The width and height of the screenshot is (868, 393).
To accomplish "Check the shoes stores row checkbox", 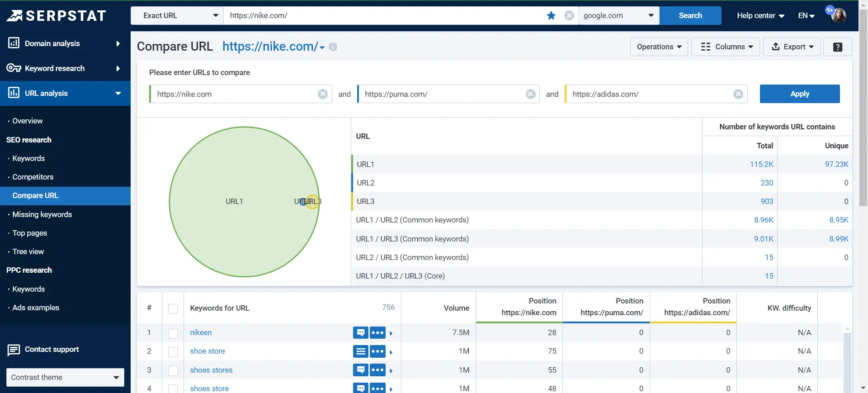I will (x=173, y=370).
